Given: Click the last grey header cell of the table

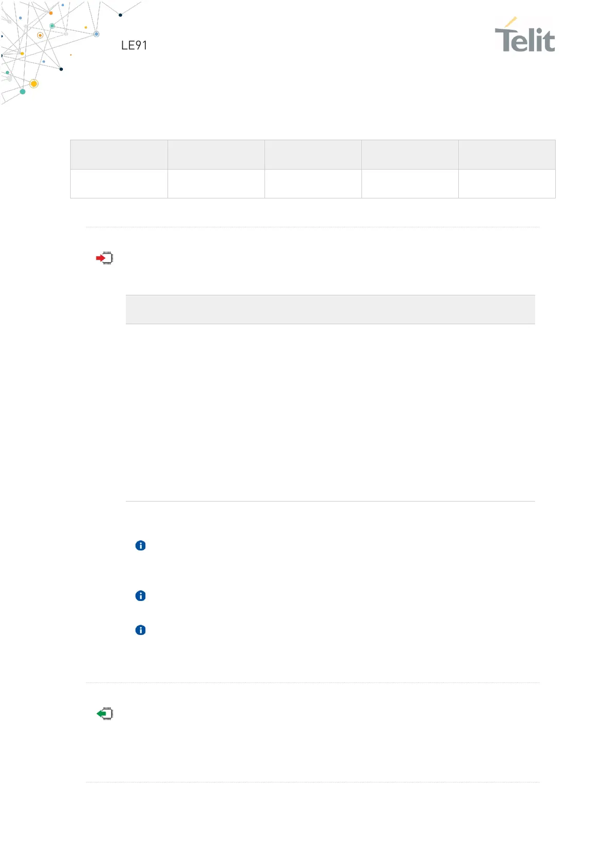Looking at the screenshot, I should (x=507, y=155).
